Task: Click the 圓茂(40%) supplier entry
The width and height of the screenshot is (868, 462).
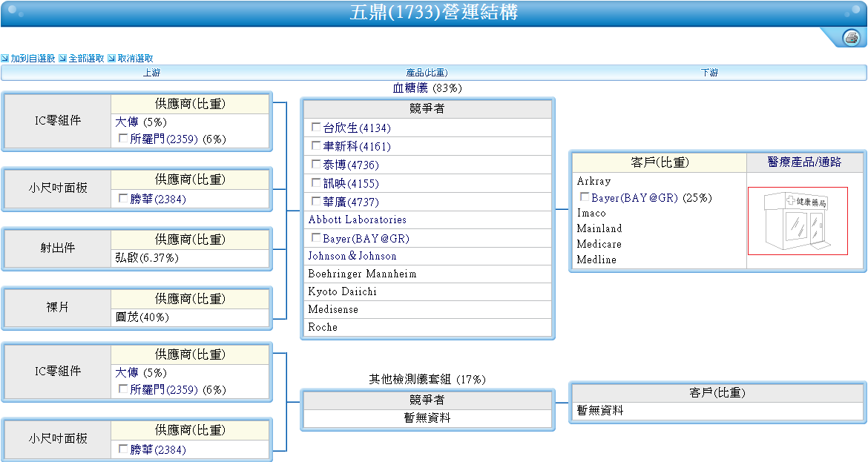Action: point(142,317)
